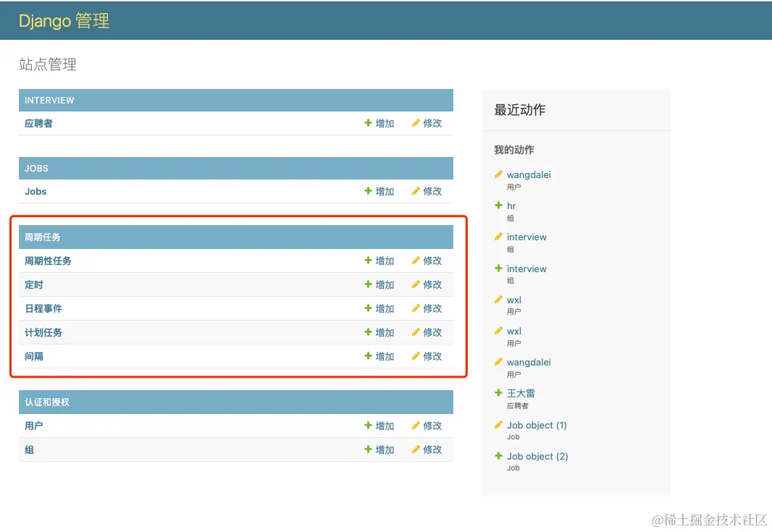Open the 日程事件 list

click(x=43, y=308)
